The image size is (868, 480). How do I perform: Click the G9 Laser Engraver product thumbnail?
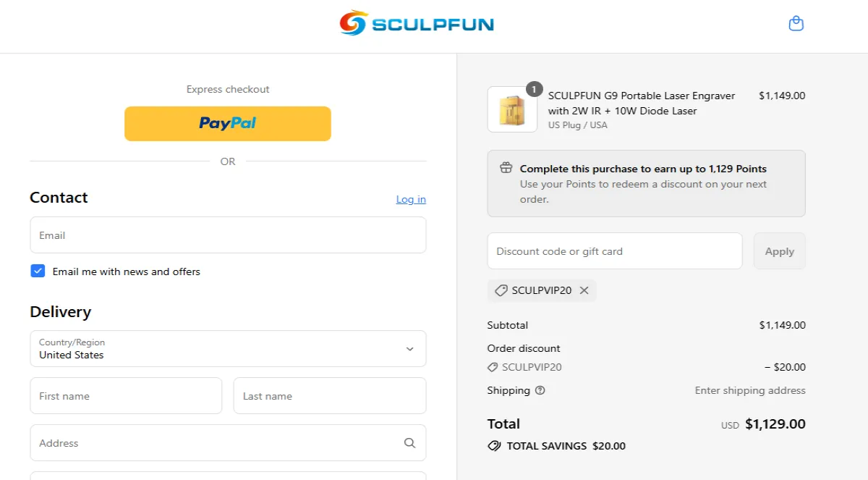click(512, 110)
